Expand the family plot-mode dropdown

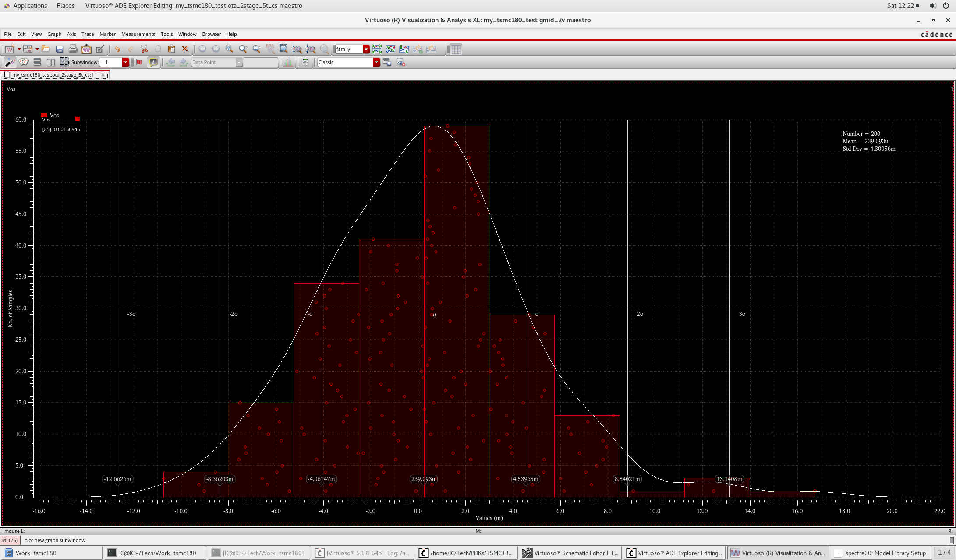[x=366, y=49]
